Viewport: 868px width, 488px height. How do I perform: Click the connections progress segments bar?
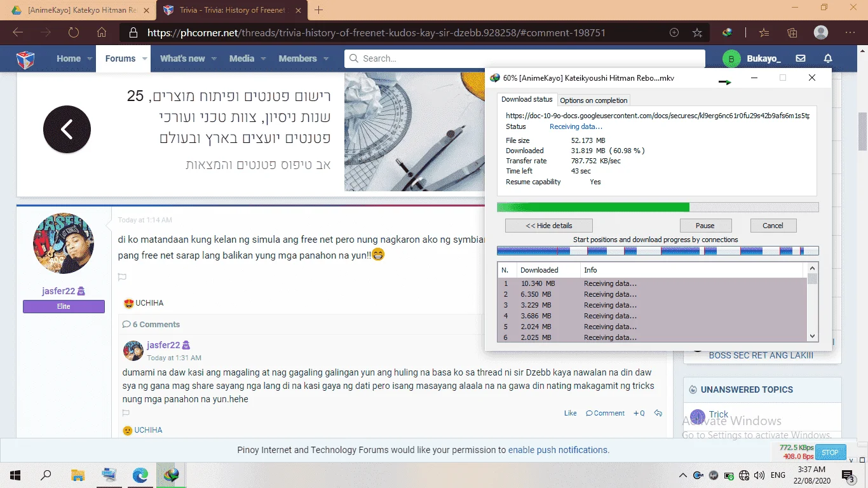[658, 251]
